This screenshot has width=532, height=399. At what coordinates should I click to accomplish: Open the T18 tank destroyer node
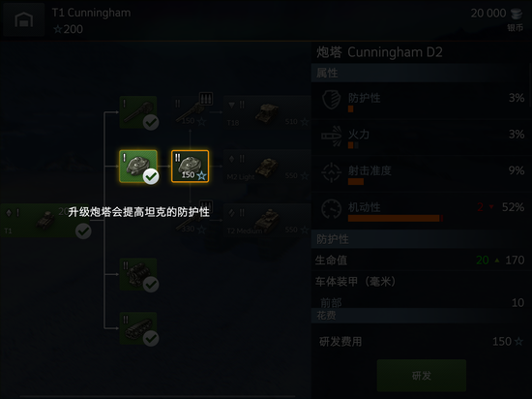(267, 112)
